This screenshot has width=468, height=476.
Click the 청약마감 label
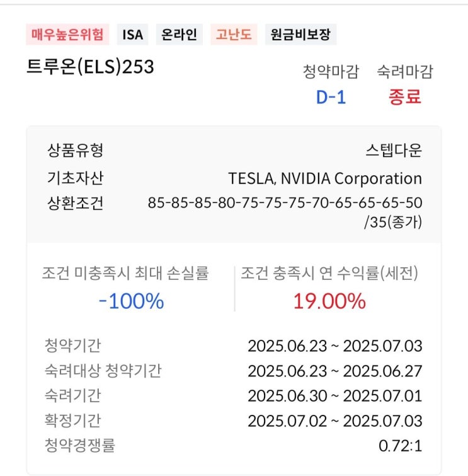331,72
